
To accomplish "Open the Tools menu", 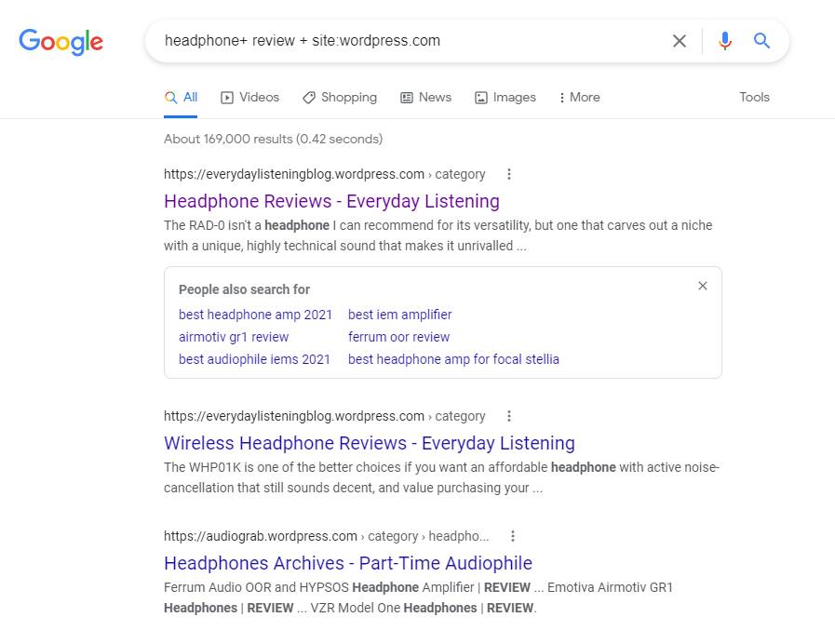I will click(754, 98).
